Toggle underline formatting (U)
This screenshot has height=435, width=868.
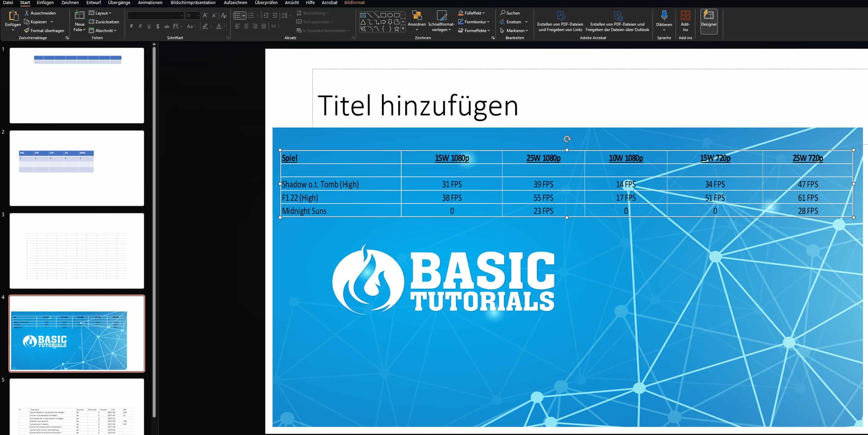point(149,26)
